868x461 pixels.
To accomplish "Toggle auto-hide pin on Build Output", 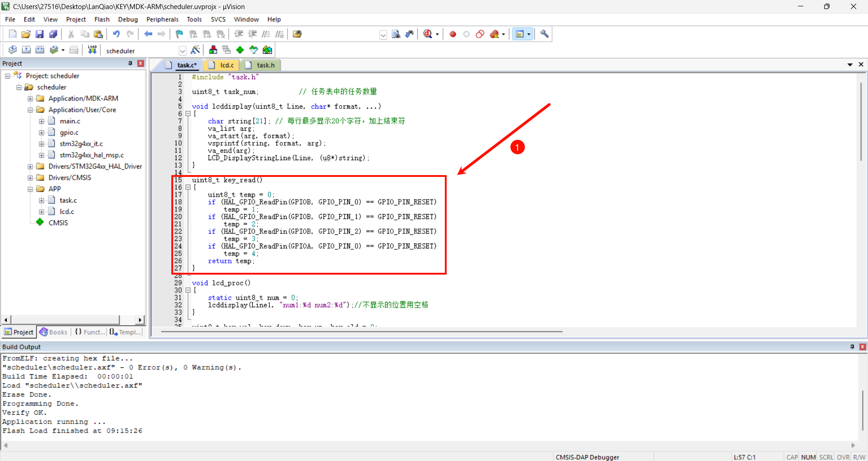I will coord(852,347).
